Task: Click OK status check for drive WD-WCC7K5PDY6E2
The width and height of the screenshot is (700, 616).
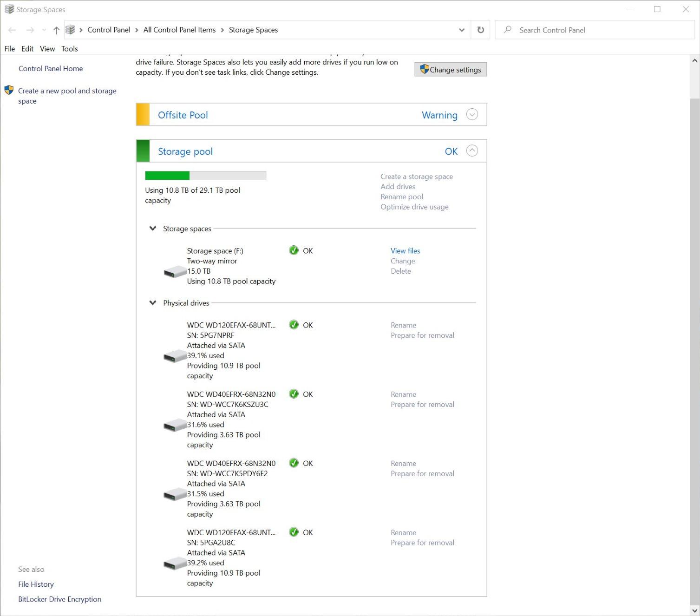Action: click(294, 463)
